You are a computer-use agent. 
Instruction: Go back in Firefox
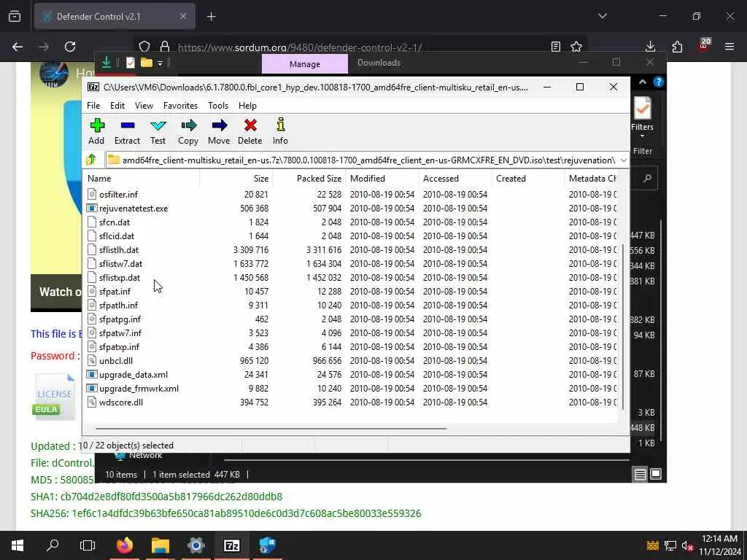tap(18, 47)
